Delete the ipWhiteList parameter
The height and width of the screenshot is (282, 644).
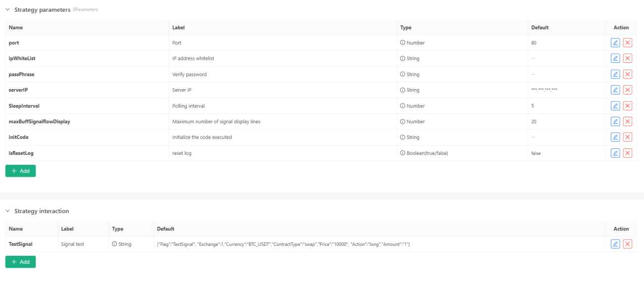pos(627,58)
